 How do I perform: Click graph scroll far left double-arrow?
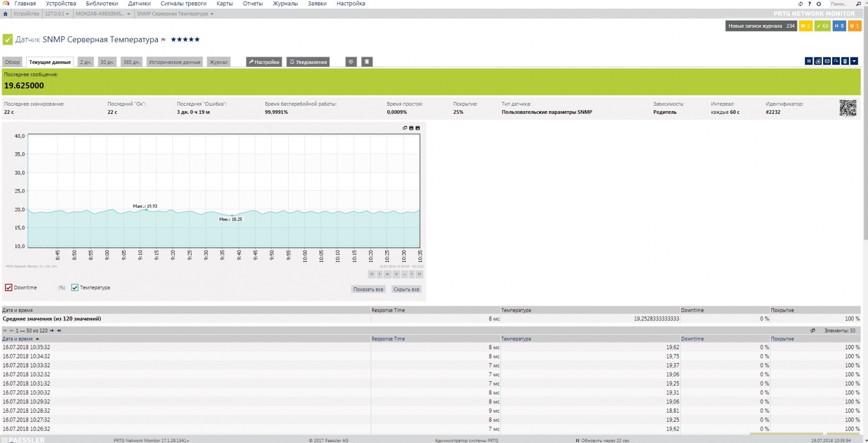372,274
